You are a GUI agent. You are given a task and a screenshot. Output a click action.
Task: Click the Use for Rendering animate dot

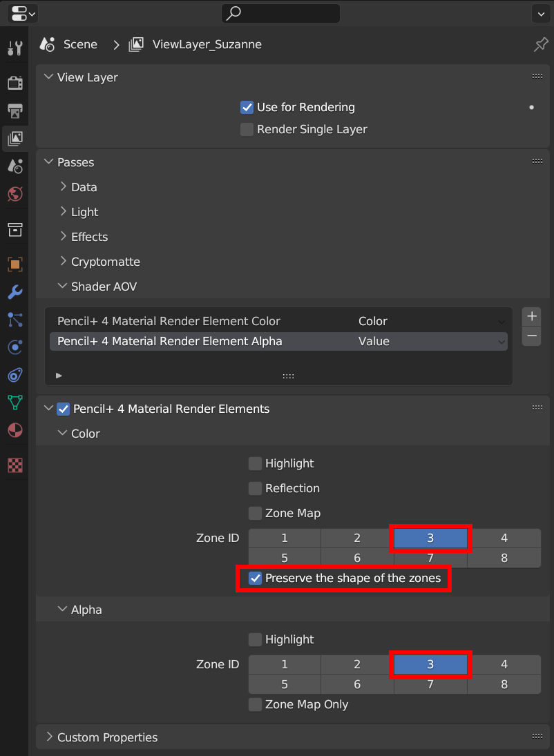[531, 108]
